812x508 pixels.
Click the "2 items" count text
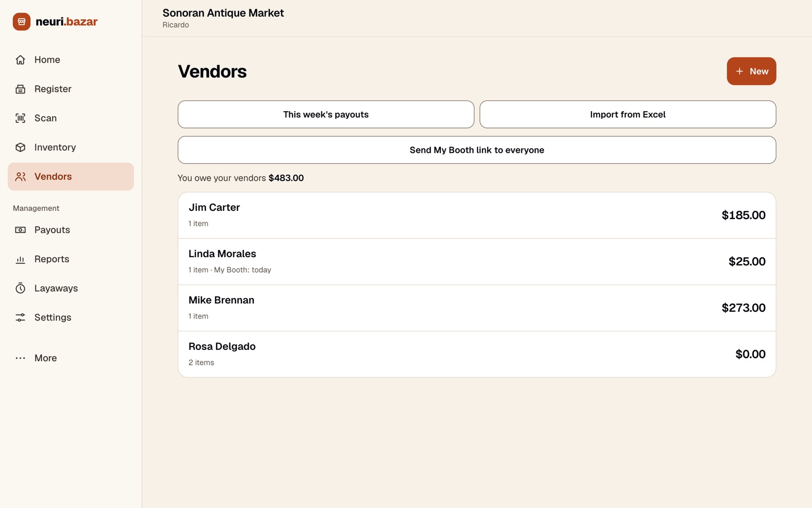[201, 363]
